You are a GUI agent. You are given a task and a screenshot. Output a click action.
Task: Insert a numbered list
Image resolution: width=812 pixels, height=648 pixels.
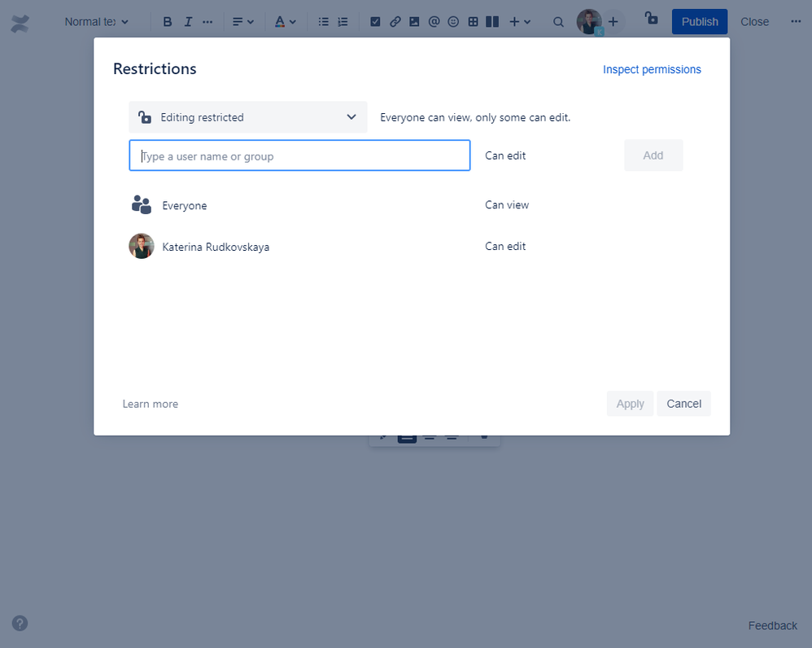[343, 22]
